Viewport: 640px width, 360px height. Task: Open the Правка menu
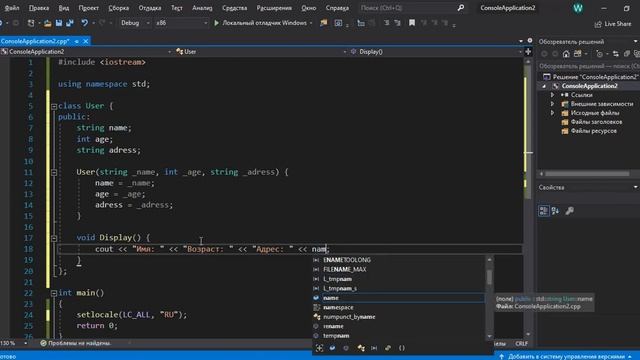click(39, 8)
